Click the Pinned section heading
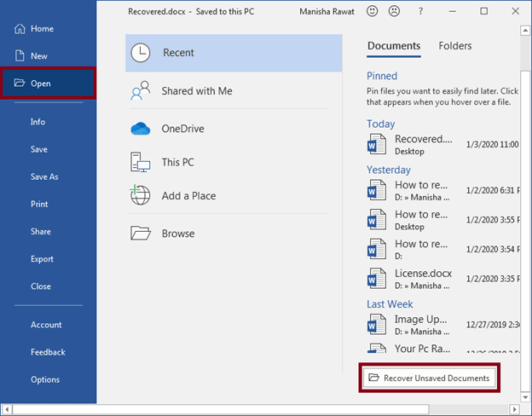This screenshot has width=532, height=416. (x=382, y=76)
